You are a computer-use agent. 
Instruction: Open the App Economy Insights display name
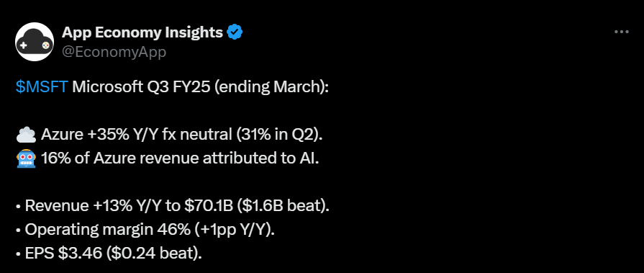point(142,32)
